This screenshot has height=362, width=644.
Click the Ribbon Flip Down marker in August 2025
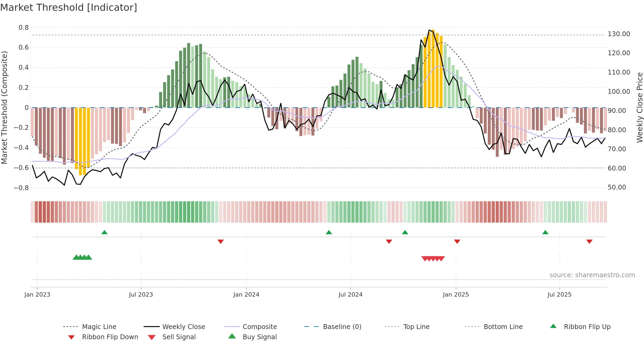click(589, 242)
